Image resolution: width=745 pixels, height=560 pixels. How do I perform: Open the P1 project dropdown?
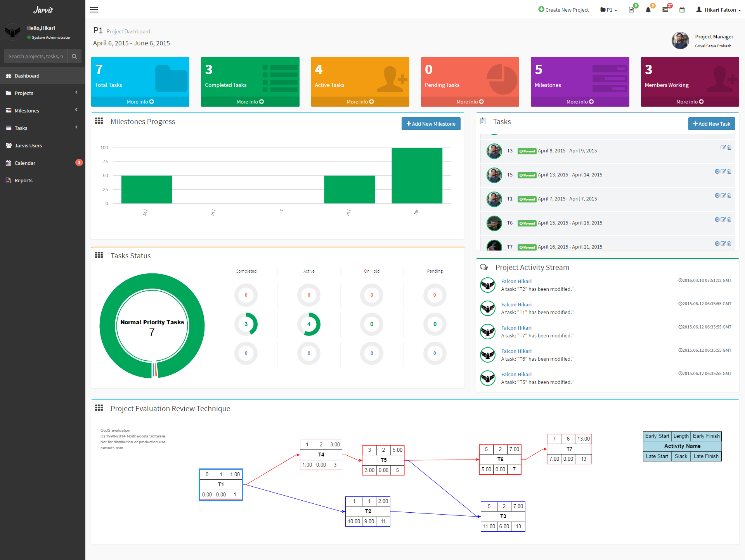[x=609, y=10]
